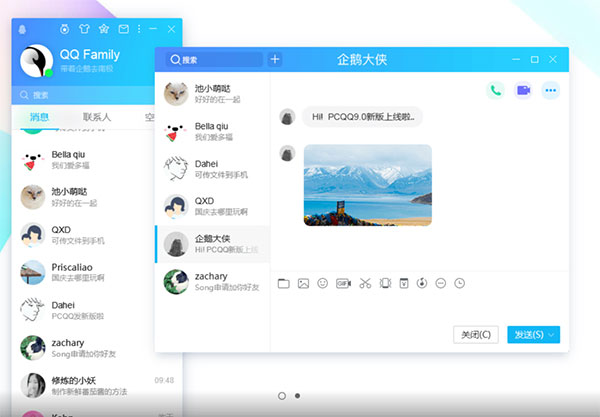
Task: Open the mountain lake photo in chat
Action: click(x=367, y=185)
